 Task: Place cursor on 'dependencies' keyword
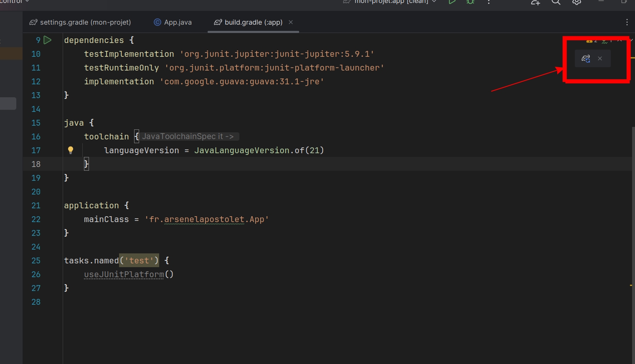click(94, 40)
